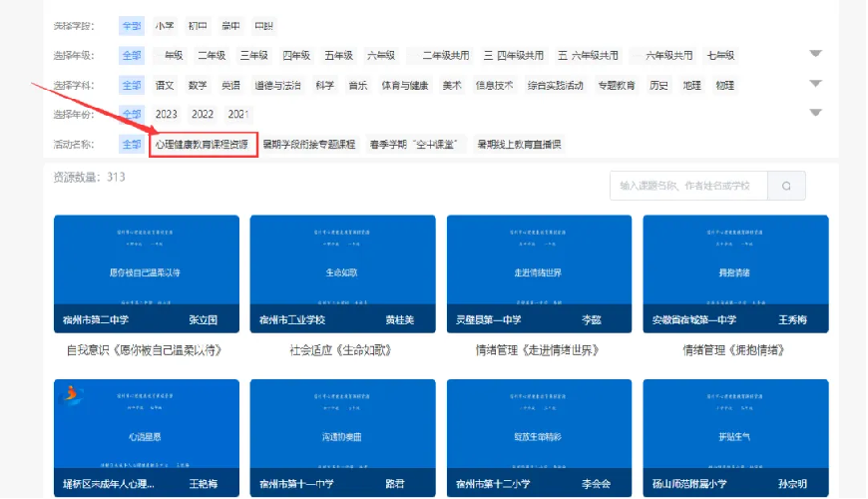This screenshot has width=868, height=499.
Task: Filter by subject 体育与健康
Action: click(x=405, y=85)
